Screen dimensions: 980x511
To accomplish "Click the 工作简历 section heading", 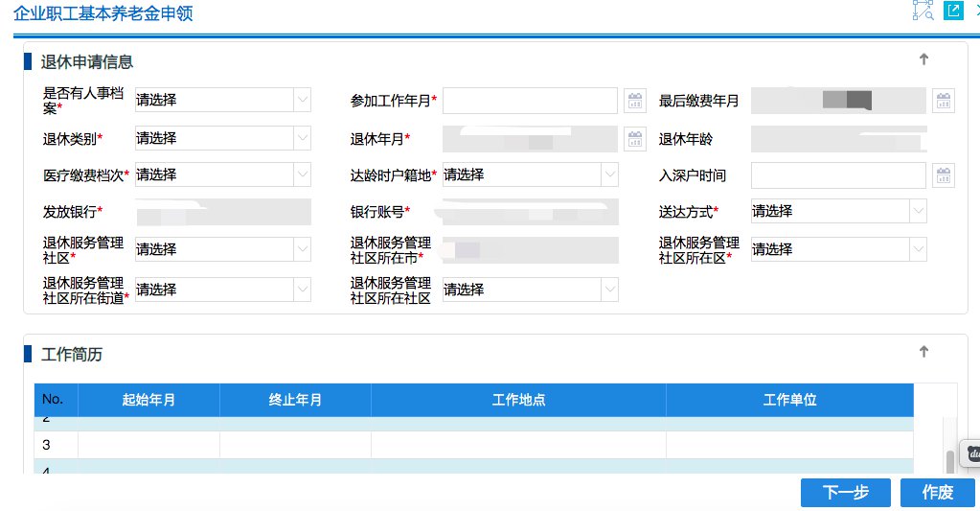I will pyautogui.click(x=71, y=355).
